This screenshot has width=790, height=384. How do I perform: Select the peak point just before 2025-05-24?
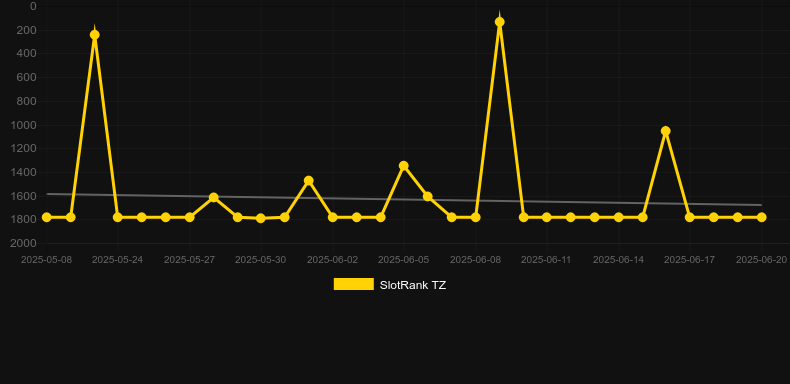click(x=94, y=35)
